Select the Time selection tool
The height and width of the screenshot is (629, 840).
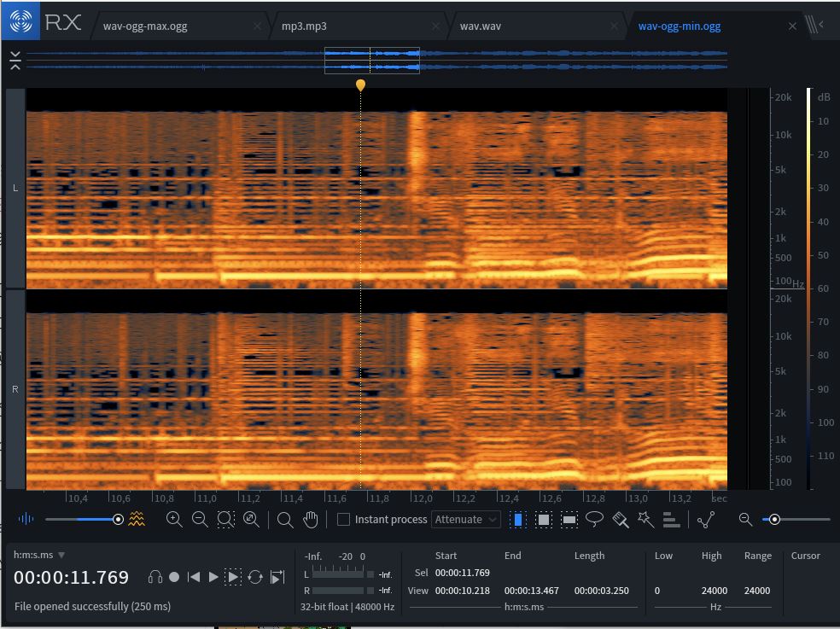[517, 519]
